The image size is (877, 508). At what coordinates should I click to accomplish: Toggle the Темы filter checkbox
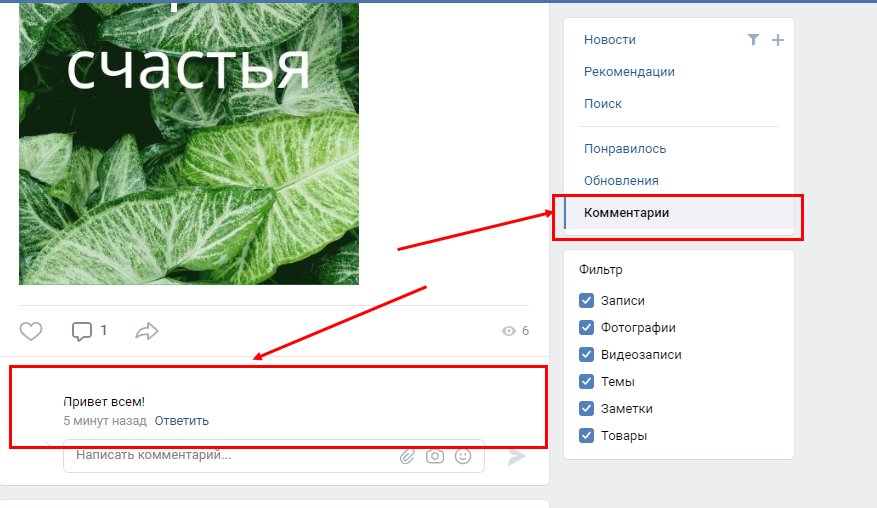point(586,382)
